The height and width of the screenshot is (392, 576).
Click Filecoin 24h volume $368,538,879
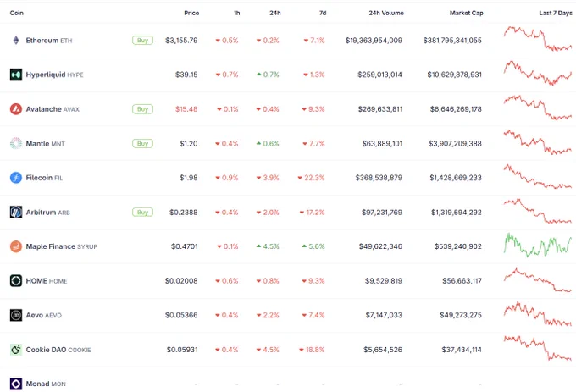click(379, 178)
